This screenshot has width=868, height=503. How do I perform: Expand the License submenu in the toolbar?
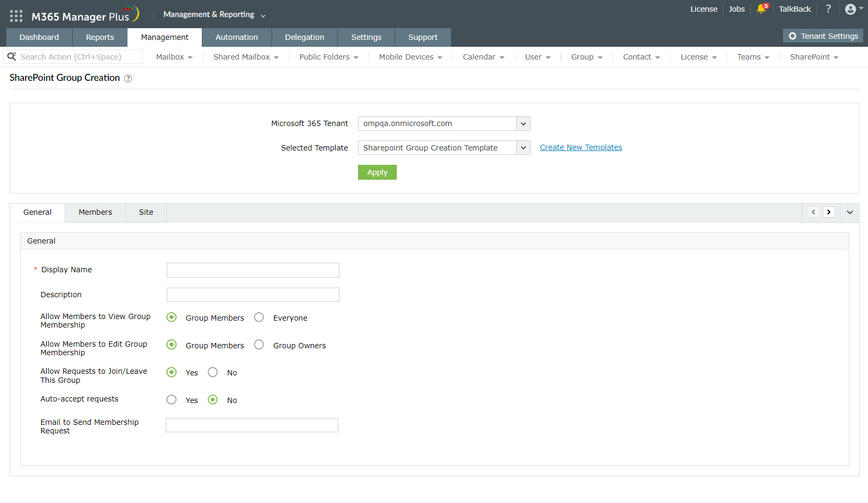tap(699, 57)
